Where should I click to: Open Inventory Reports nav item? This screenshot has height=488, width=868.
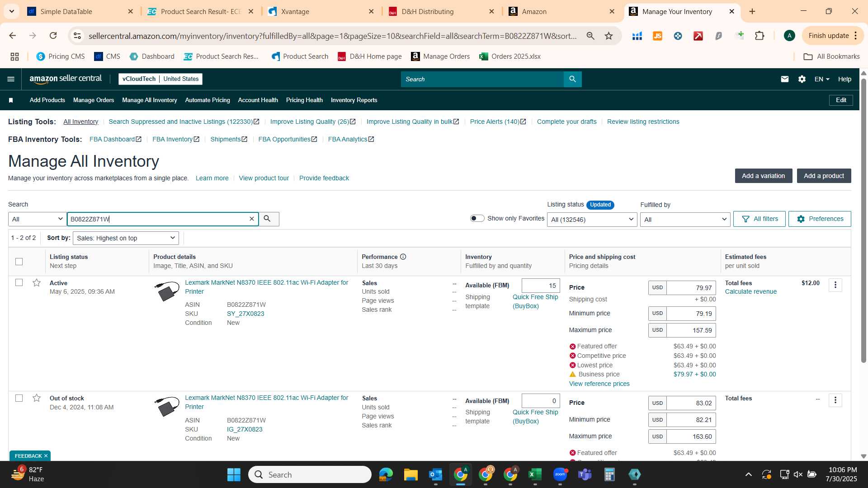pyautogui.click(x=354, y=100)
